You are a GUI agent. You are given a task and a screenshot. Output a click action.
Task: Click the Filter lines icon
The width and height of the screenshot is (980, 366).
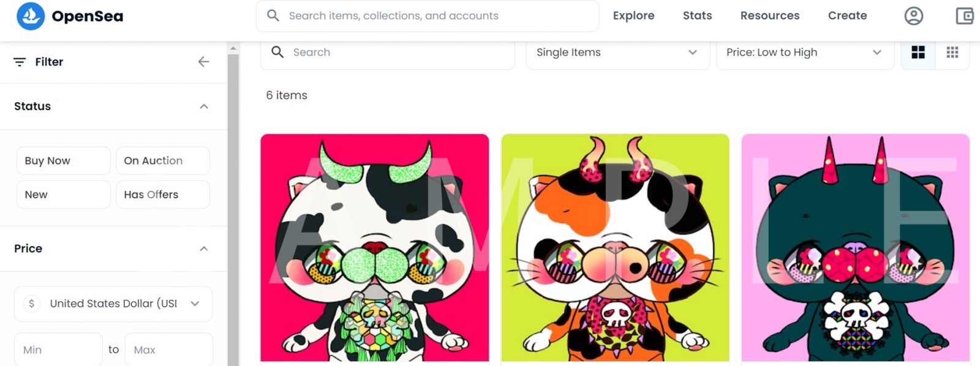[20, 62]
